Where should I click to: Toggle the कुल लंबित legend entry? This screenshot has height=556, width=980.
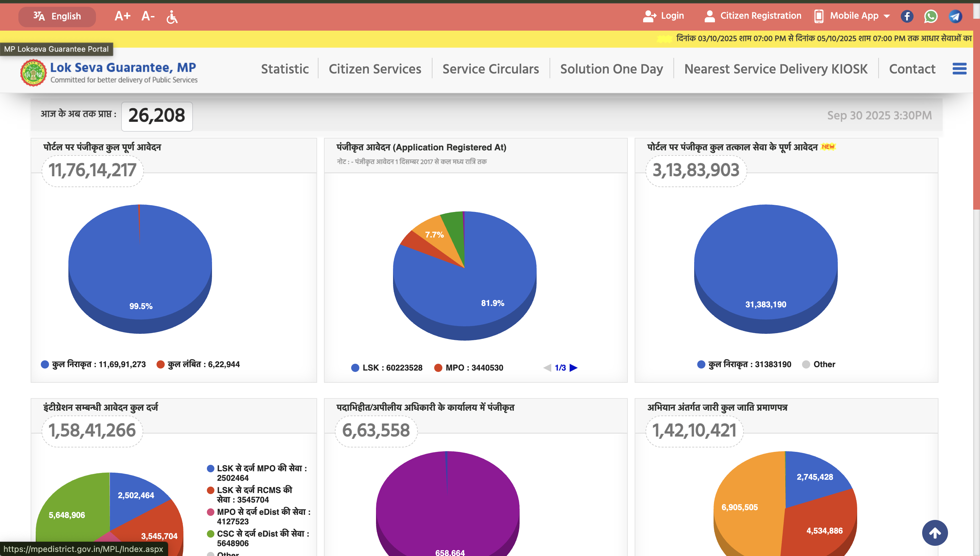point(198,364)
